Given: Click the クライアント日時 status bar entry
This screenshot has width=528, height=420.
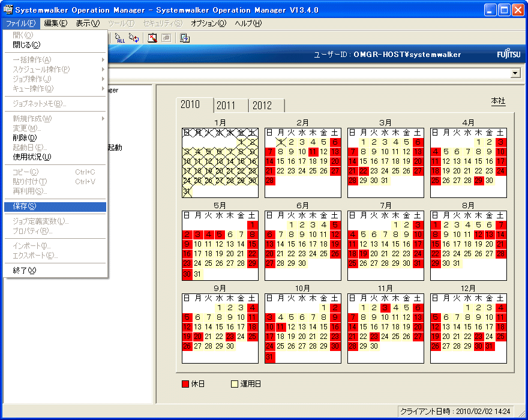Looking at the screenshot, I should 455,411.
